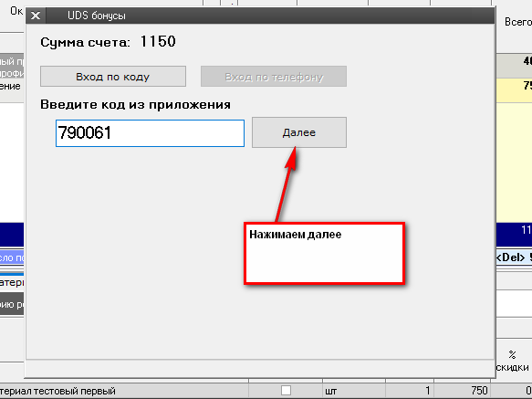The height and width of the screenshot is (399, 532).
Task: Click the Далее button
Action: coord(299,132)
